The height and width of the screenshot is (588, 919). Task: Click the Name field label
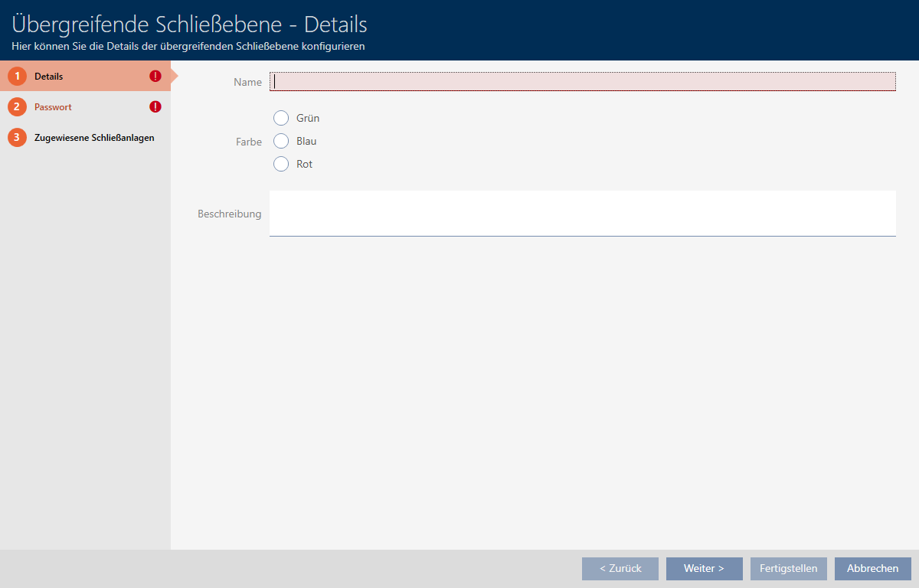tap(247, 82)
